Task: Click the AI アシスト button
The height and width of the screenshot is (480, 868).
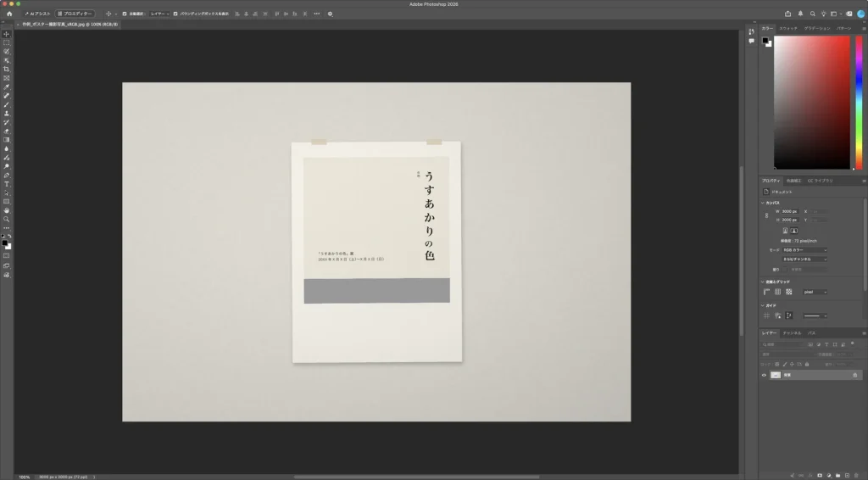Action: (37, 14)
